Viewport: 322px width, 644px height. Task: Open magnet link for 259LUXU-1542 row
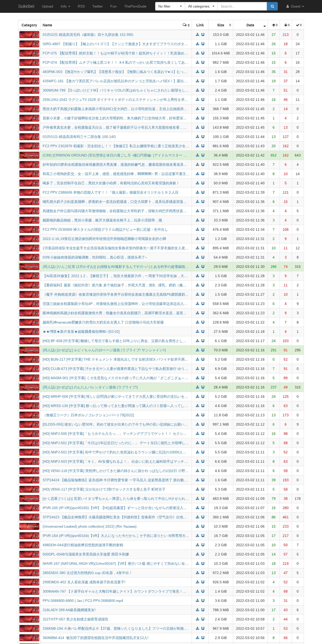pos(203,100)
